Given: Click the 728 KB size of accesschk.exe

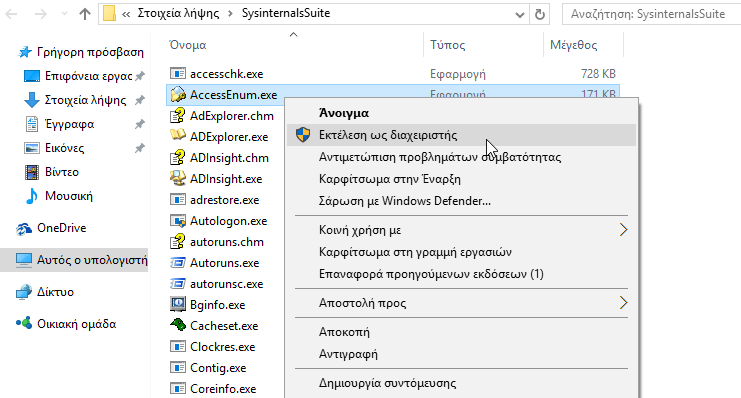Looking at the screenshot, I should [598, 74].
